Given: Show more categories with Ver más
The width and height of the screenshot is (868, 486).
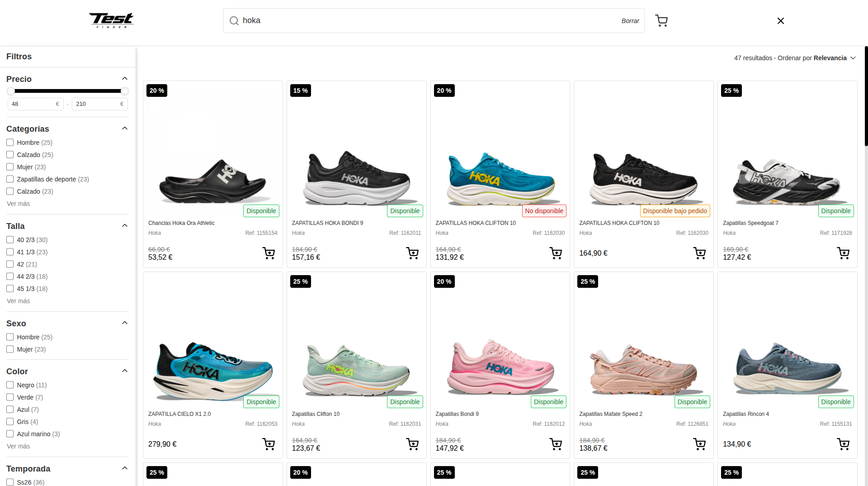Looking at the screenshot, I should [x=18, y=204].
